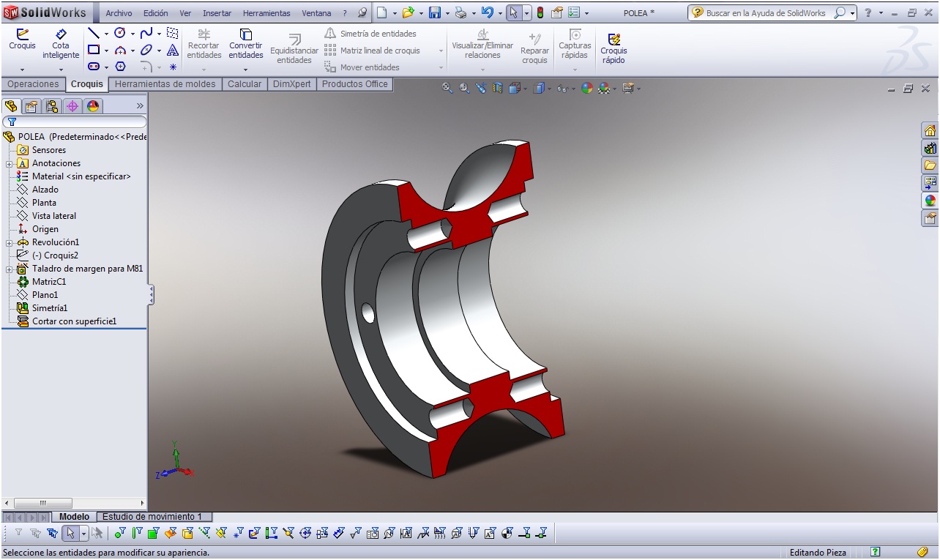Open the Line tool dropdown arrow
Image resolution: width=940 pixels, height=560 pixels.
(106, 34)
